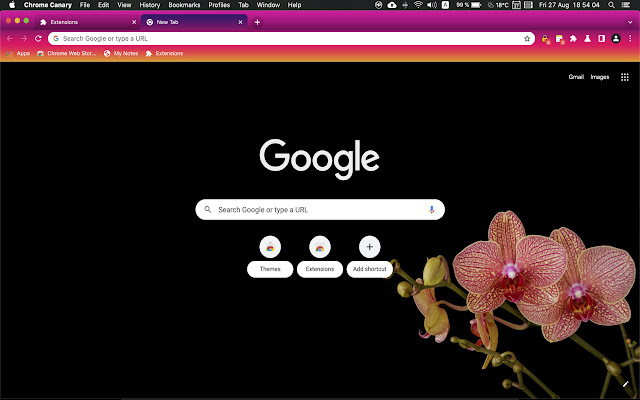
Task: Click the profile avatar icon
Action: click(x=616, y=38)
